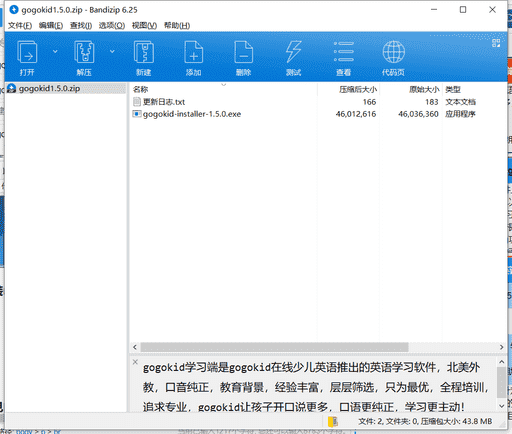This screenshot has width=512, height=434.
Task: Click comment pane scroll down arrow
Action: pyautogui.click(x=502, y=406)
